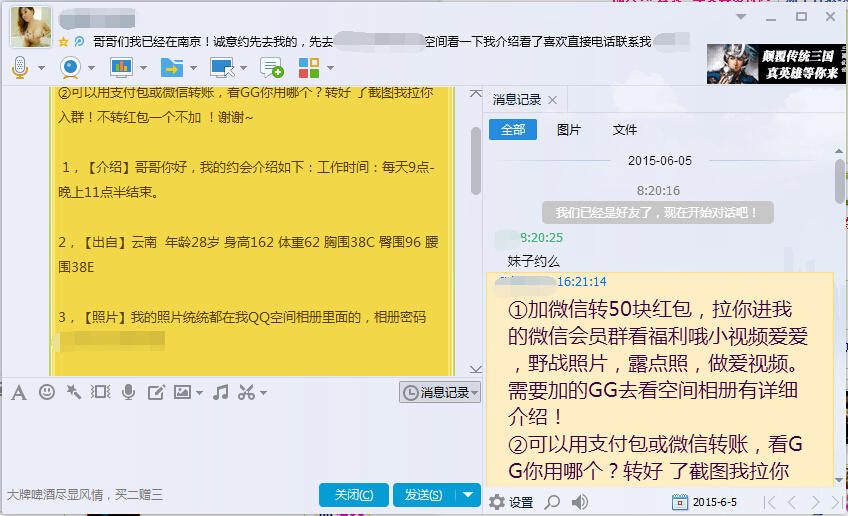This screenshot has width=848, height=516.
Task: Open the handwriting input pad icon
Action: click(156, 393)
